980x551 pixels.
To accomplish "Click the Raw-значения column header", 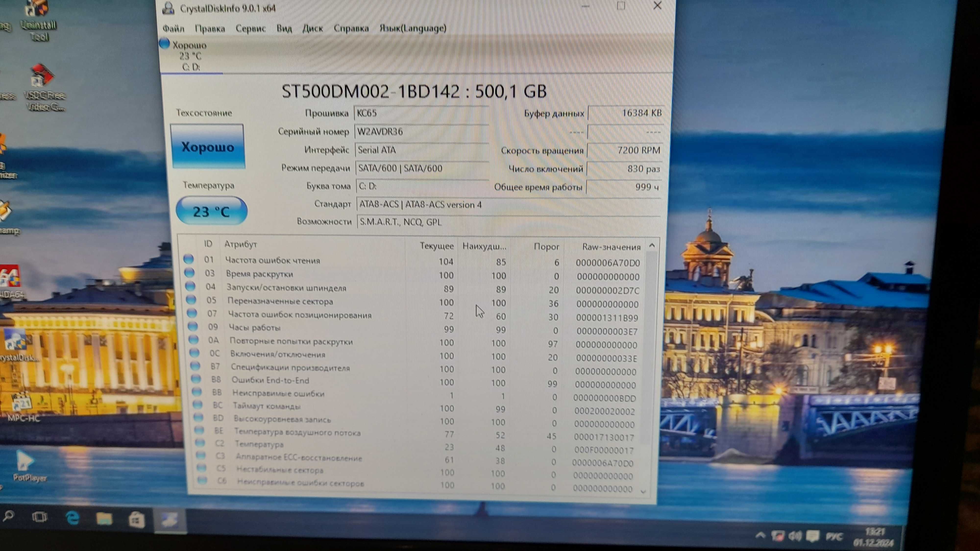I will click(x=611, y=247).
